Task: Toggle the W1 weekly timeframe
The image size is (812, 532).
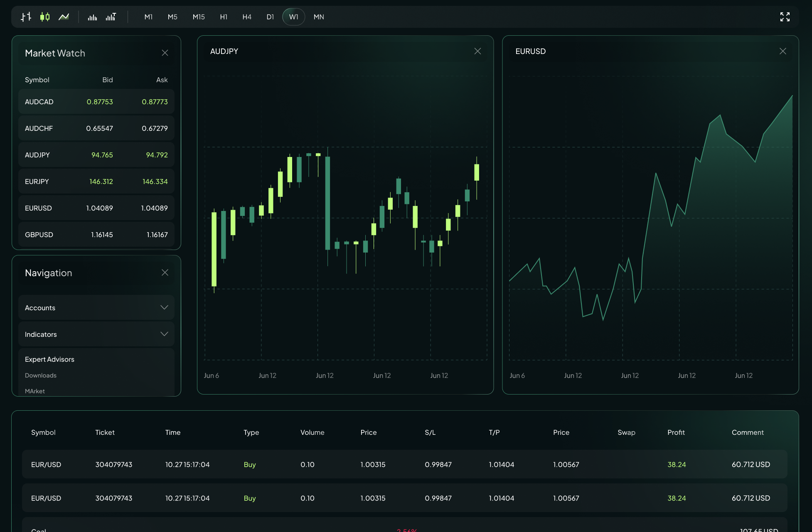Action: point(293,17)
